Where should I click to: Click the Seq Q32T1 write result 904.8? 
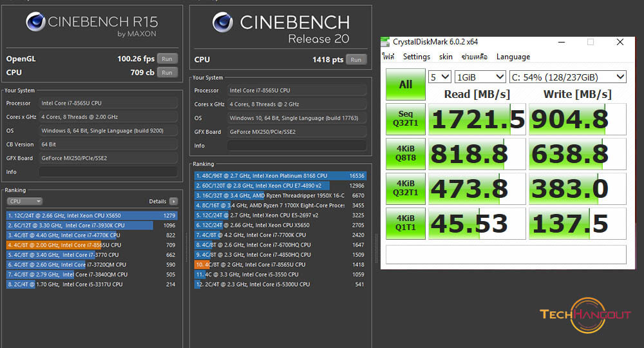click(x=578, y=119)
